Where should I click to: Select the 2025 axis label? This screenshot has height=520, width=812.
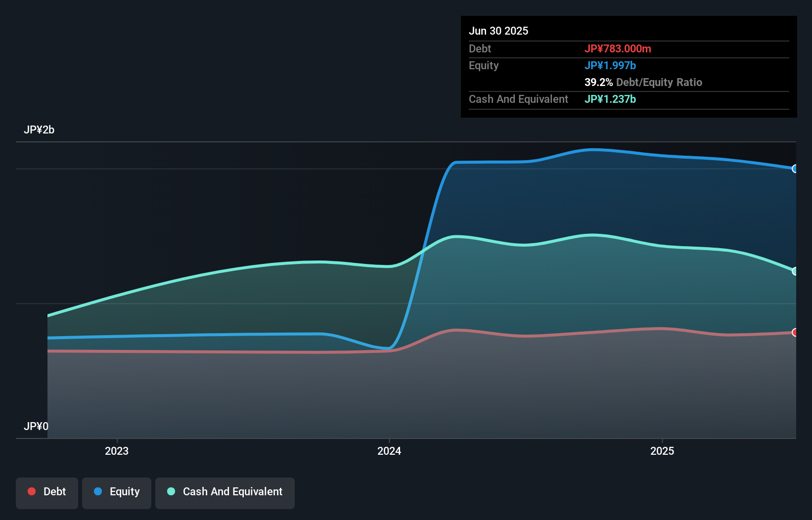coord(663,451)
